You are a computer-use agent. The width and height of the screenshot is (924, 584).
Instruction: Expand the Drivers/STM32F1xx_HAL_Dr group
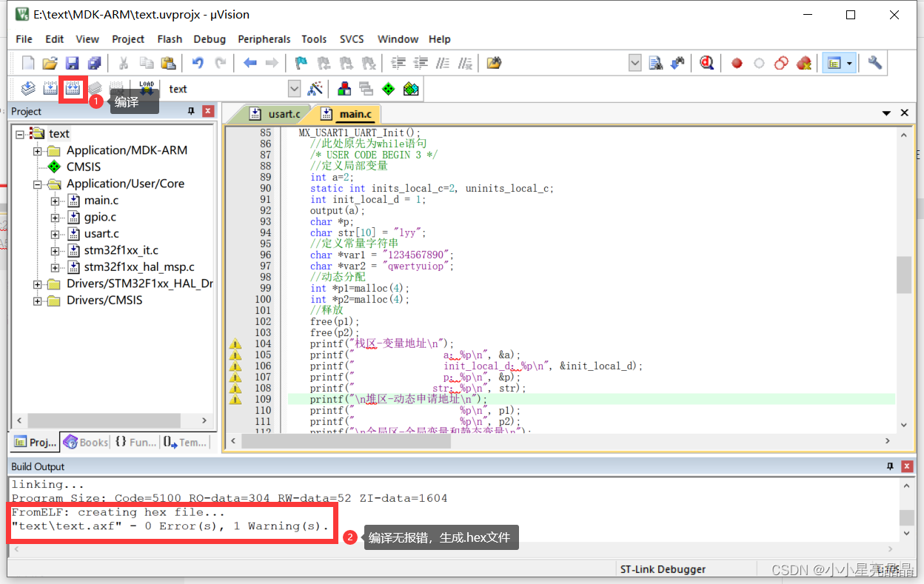point(37,284)
